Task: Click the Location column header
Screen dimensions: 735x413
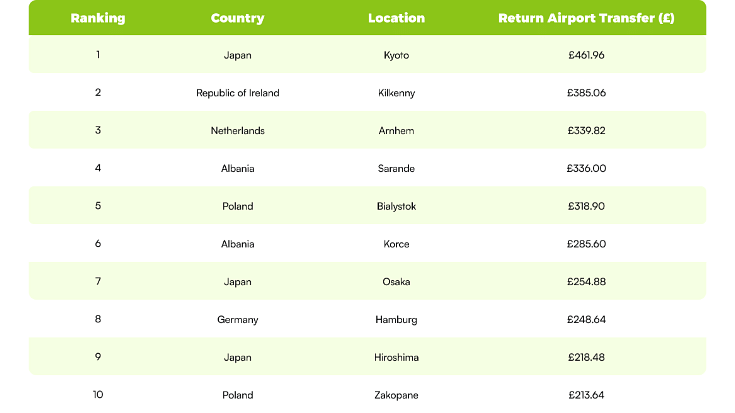Action: coord(397,18)
